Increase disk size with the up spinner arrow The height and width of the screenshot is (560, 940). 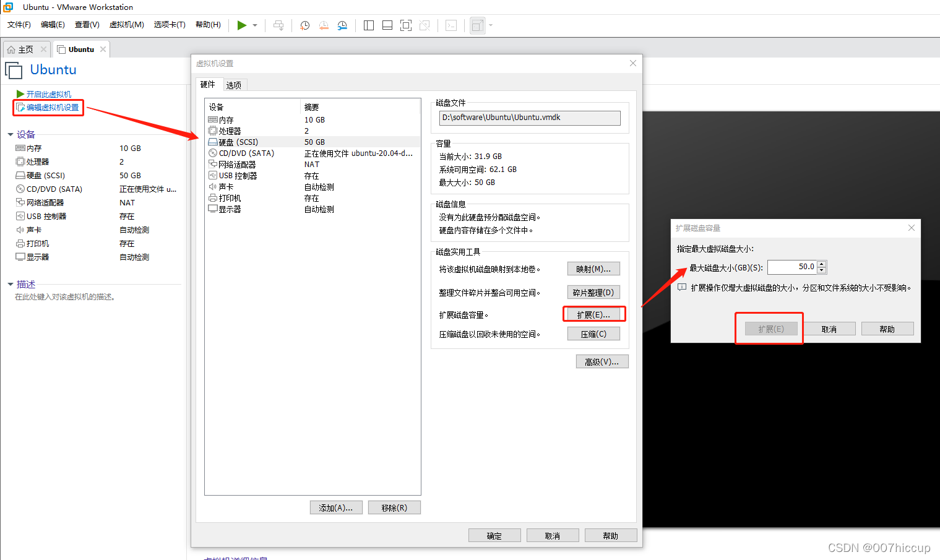click(822, 264)
